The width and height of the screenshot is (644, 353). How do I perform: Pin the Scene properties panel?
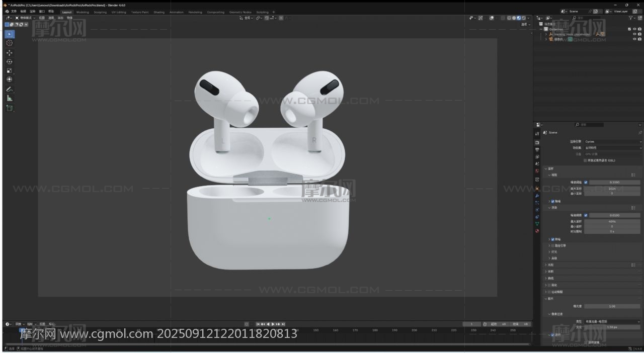tap(640, 133)
